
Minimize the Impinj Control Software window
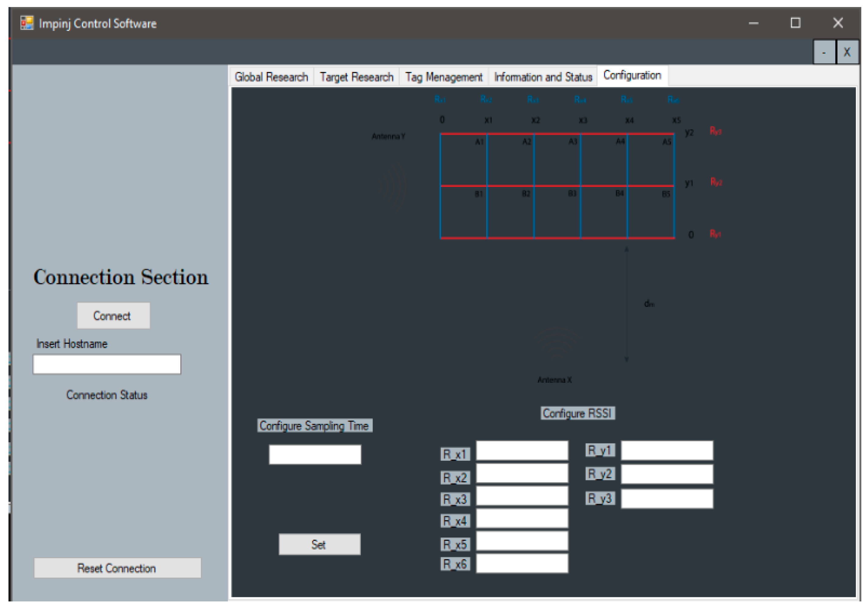coord(753,23)
